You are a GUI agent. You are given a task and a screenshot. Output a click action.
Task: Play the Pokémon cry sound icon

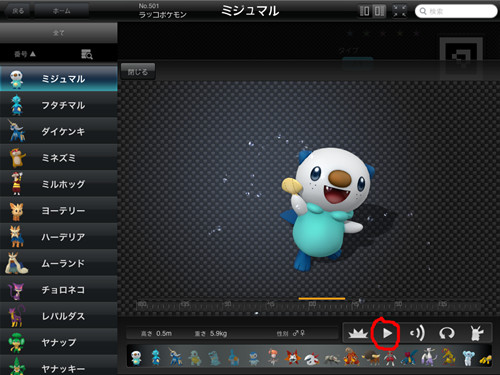pos(417,333)
